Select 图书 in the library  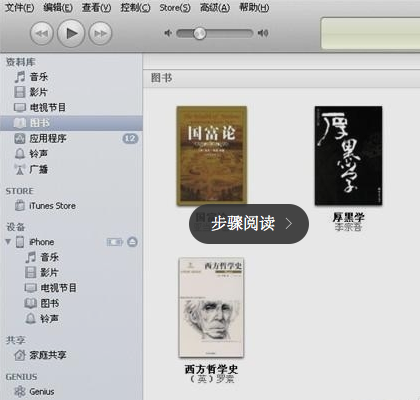coord(71,123)
